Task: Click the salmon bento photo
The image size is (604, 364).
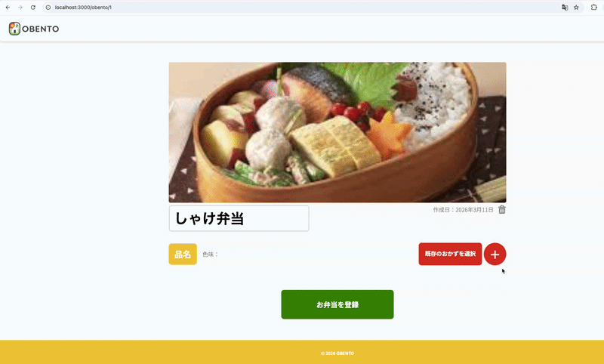Action: coord(337,132)
